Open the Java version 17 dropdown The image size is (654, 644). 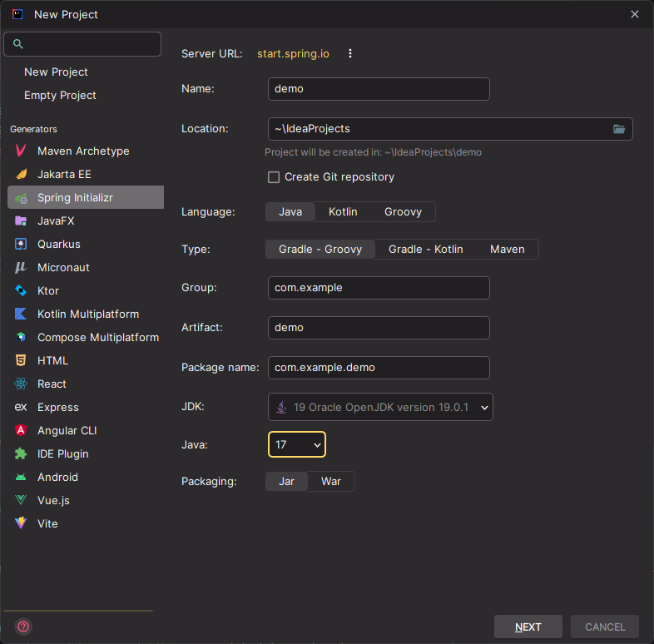point(297,444)
